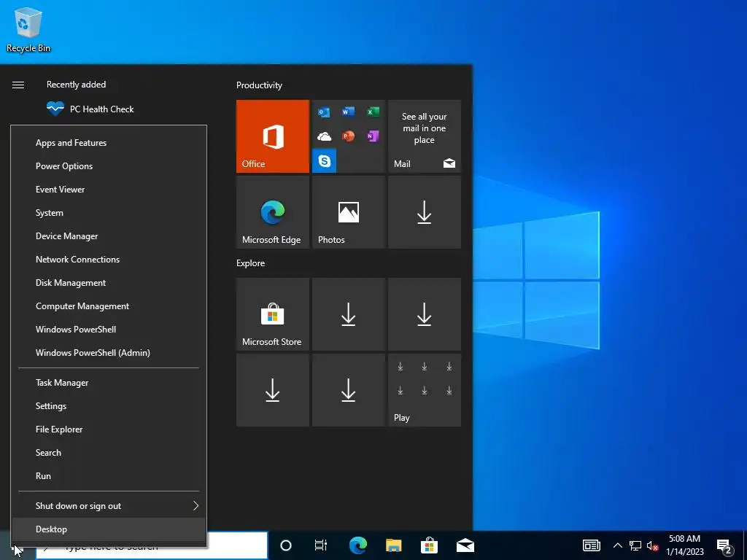747x560 pixels.
Task: Open Computer Management from the menu
Action: [x=109, y=306]
